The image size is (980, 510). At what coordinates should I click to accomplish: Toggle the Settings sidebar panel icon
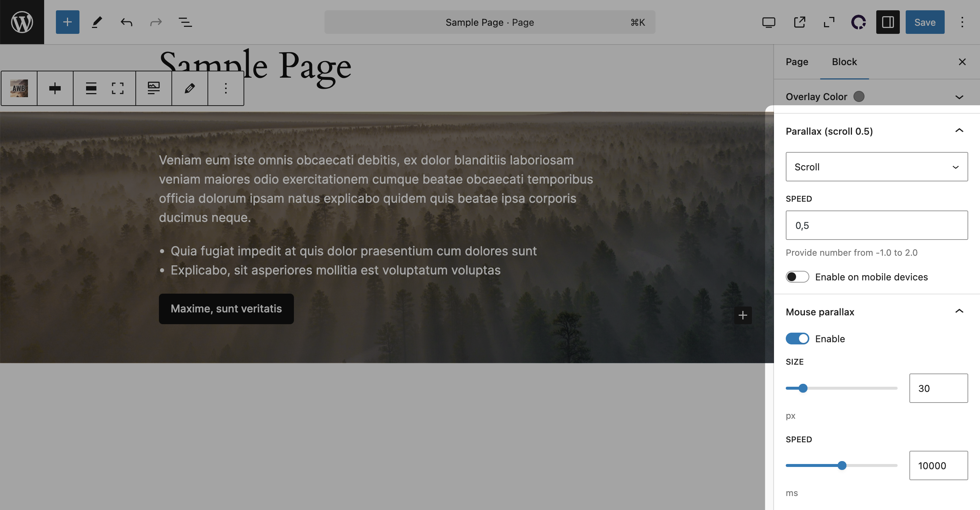[x=888, y=22]
